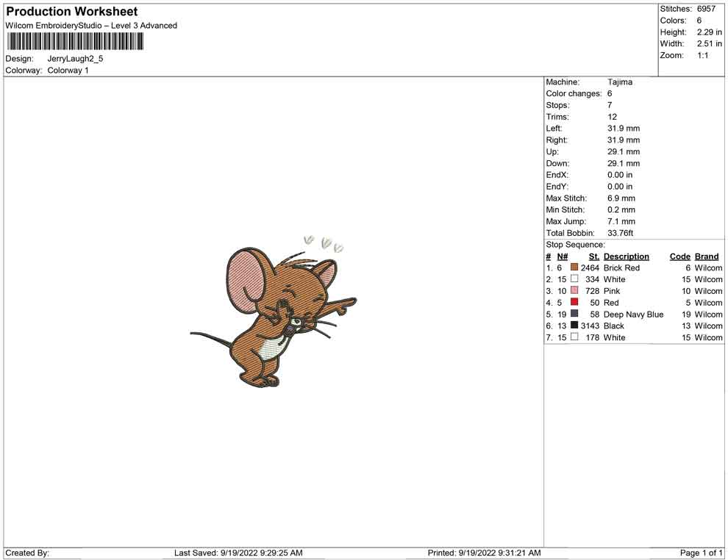Click the 'Page 1 of 1' footer
The image size is (728, 560).
701,553
